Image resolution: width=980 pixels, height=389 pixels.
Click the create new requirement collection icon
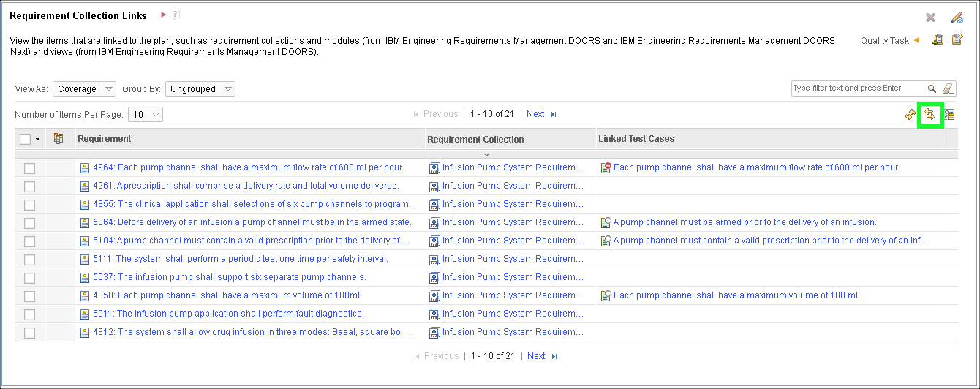click(x=957, y=40)
